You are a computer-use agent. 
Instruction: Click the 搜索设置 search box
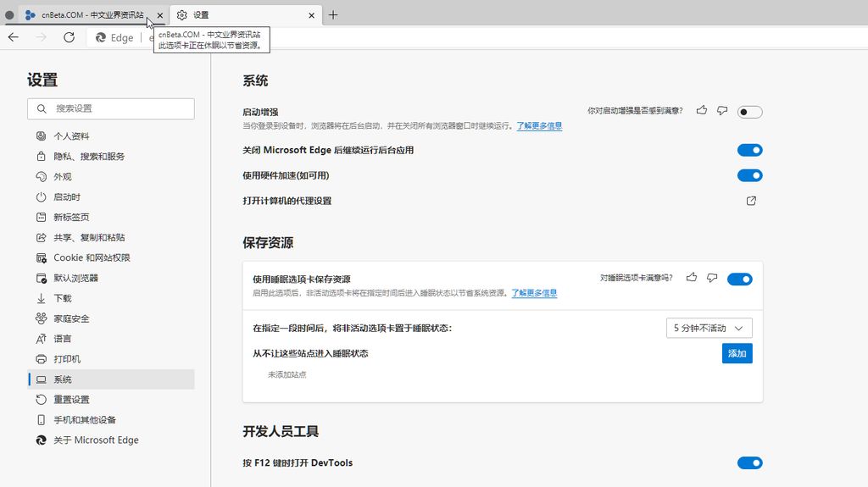coord(111,108)
